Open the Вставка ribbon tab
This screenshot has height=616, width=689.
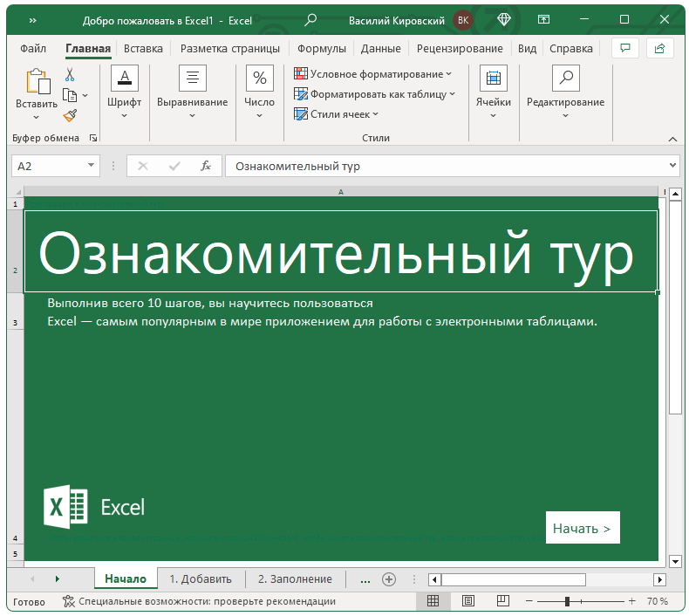click(x=143, y=49)
